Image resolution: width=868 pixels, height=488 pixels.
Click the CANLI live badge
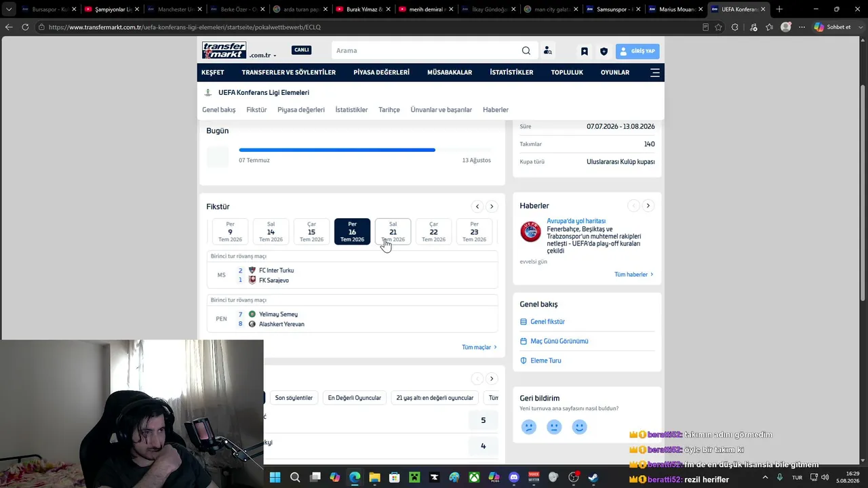click(302, 50)
